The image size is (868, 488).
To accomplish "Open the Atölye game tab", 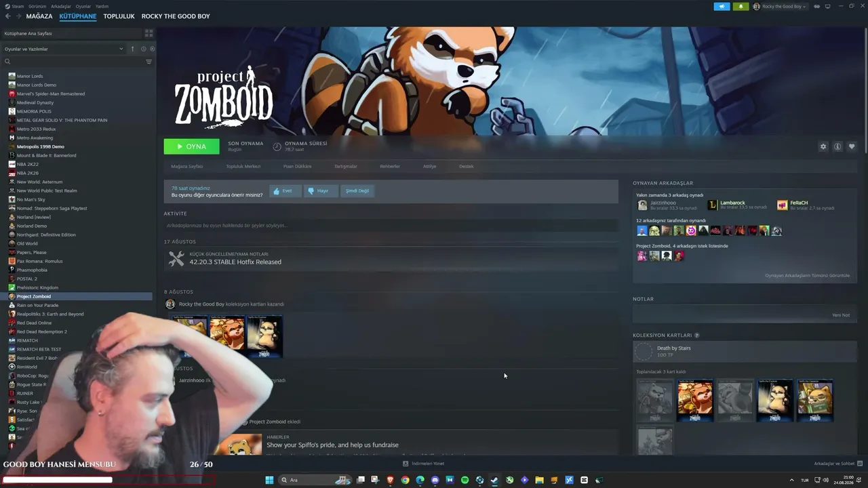I will [430, 166].
